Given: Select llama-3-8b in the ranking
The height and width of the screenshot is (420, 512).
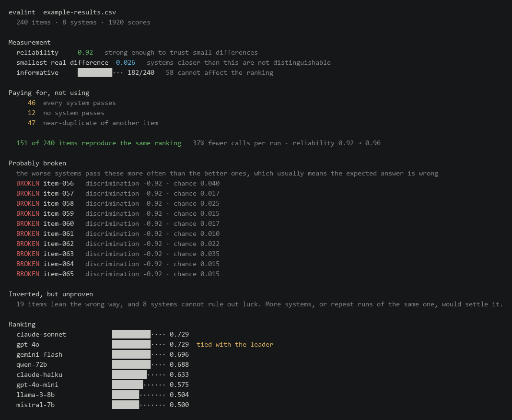Looking at the screenshot, I should (x=35, y=395).
